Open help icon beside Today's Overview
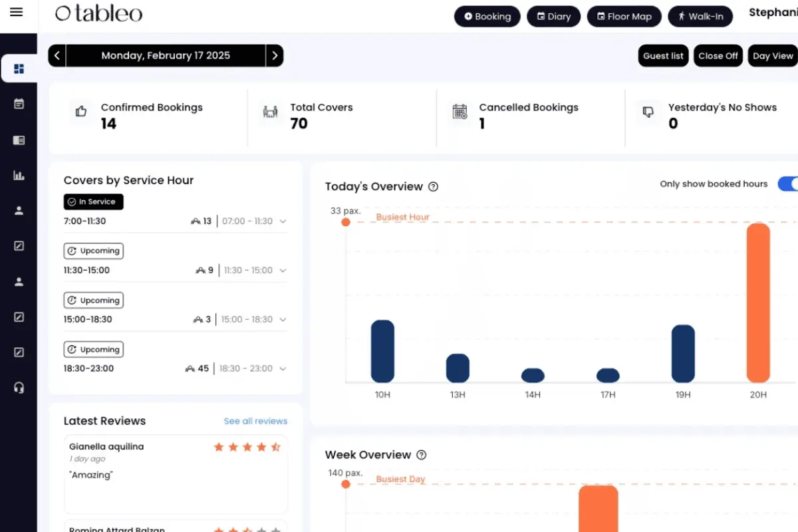 tap(434, 187)
